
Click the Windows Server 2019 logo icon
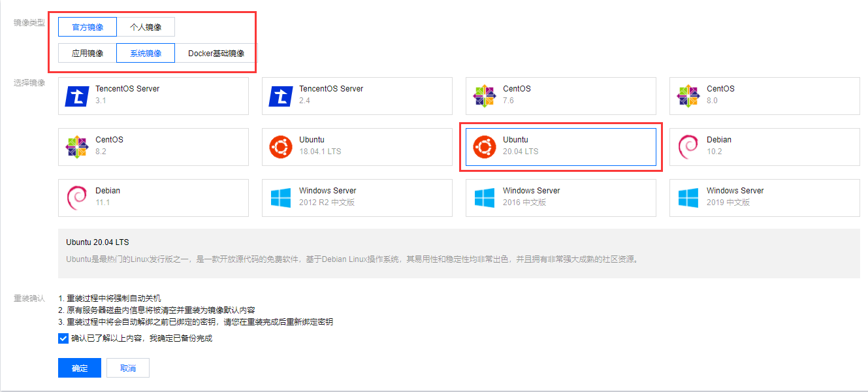[688, 198]
